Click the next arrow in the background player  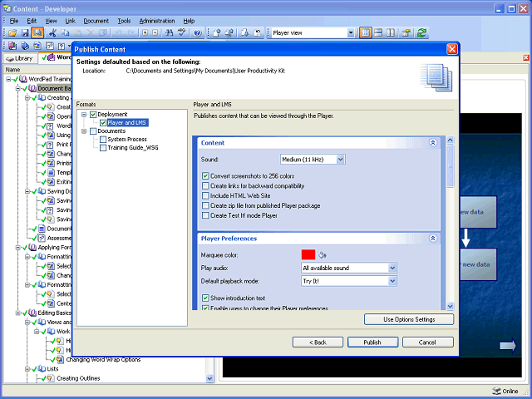click(x=508, y=346)
